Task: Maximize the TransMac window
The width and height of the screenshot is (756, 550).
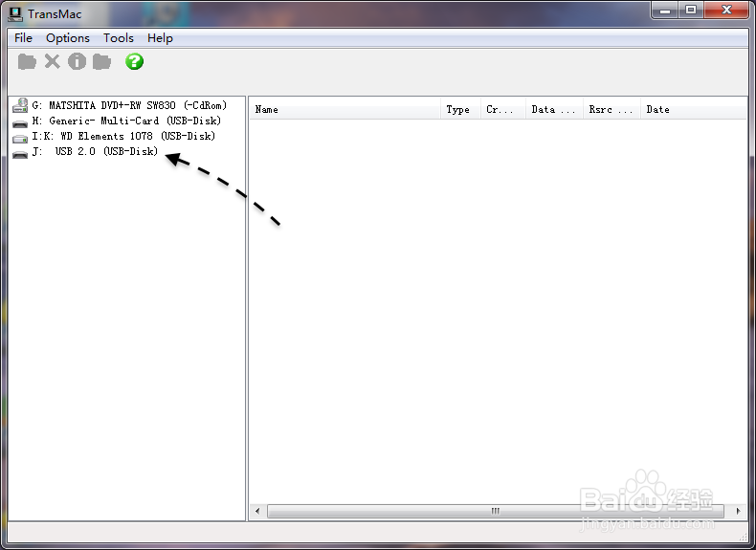Action: coord(691,11)
